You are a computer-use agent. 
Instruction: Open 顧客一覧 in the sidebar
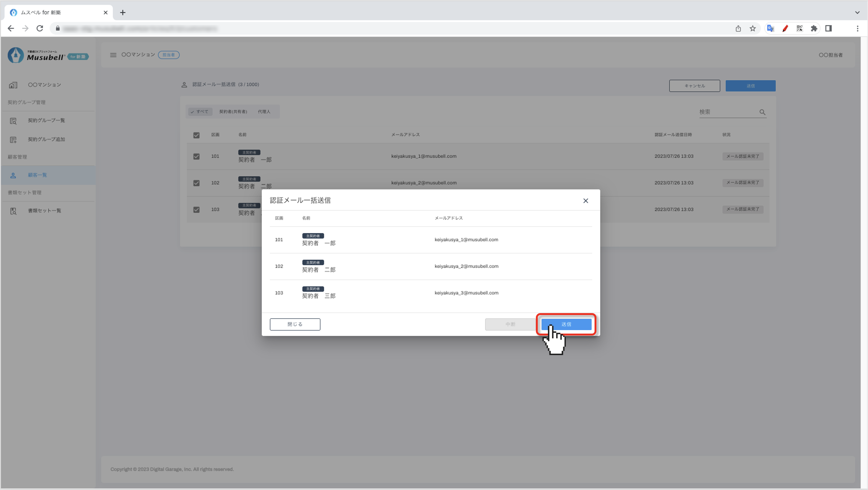pyautogui.click(x=37, y=175)
